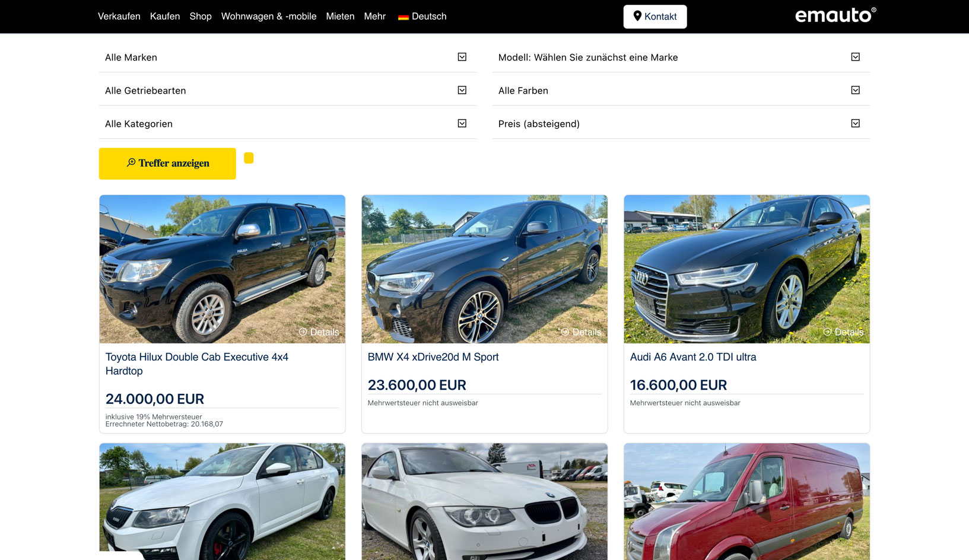Open the Alle Farben dropdown
969x560 pixels.
point(681,91)
